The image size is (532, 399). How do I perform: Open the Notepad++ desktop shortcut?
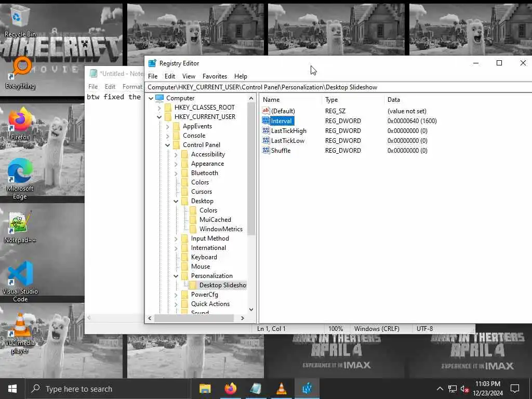20,228
